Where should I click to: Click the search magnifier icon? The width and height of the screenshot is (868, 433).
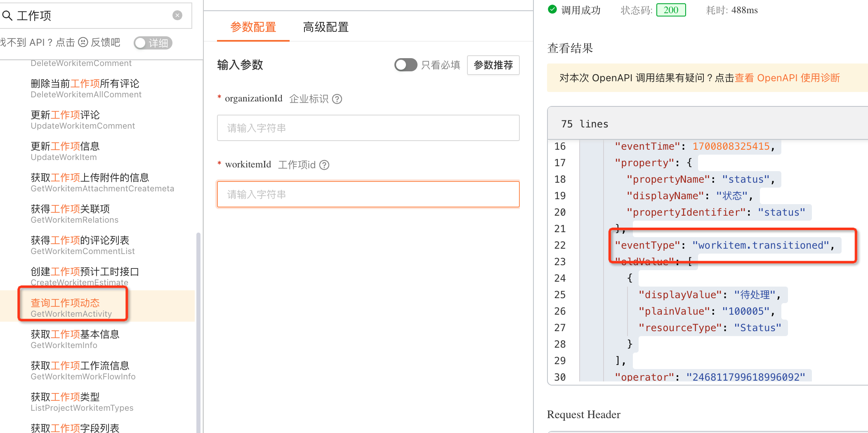[x=7, y=16]
